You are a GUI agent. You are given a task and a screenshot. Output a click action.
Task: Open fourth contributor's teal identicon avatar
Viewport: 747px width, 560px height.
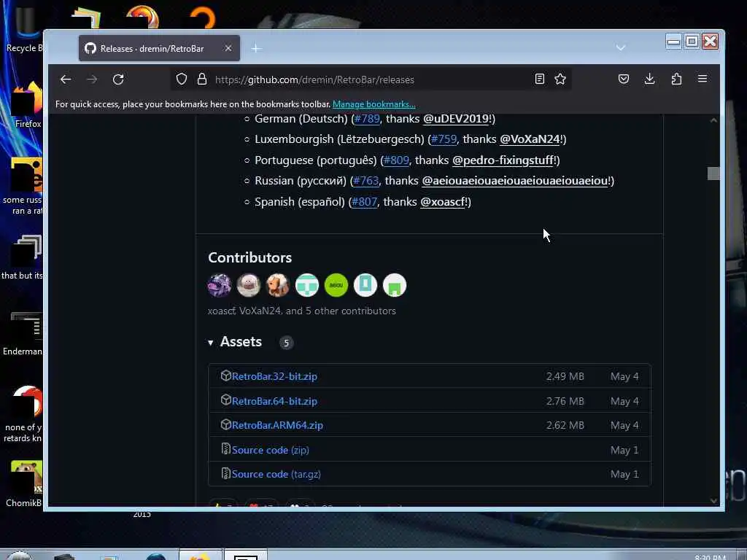[307, 285]
